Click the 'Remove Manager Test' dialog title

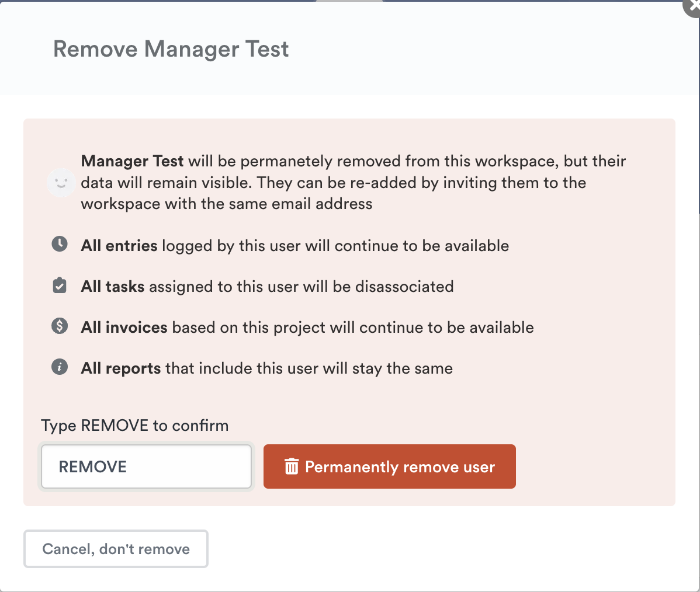(x=171, y=49)
